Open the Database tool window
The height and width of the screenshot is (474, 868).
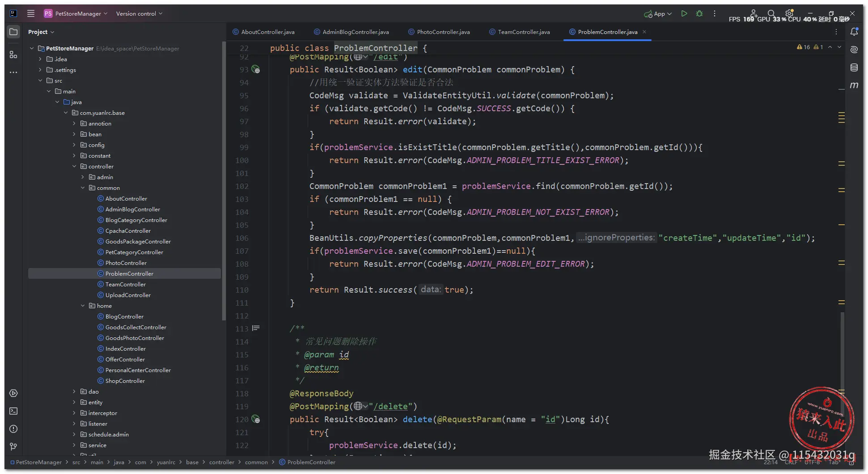click(x=854, y=67)
